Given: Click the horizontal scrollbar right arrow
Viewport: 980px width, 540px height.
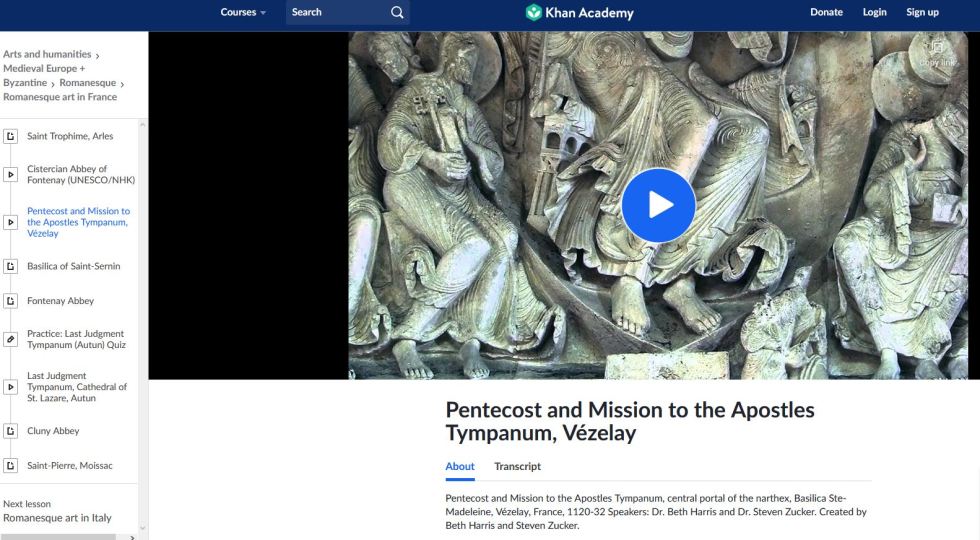Looking at the screenshot, I should pos(132,537).
